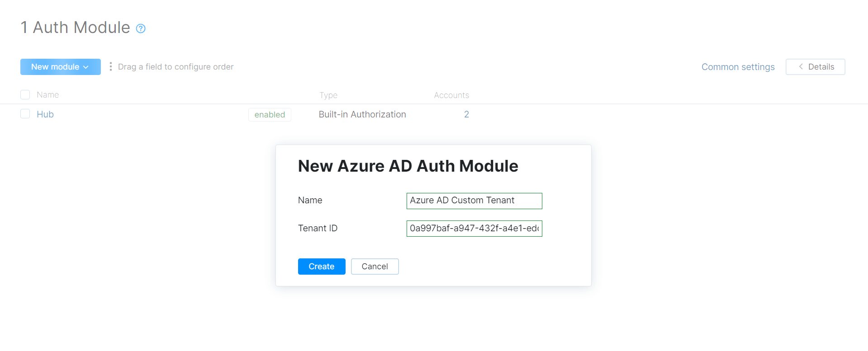Toggle the Details panel button

(x=815, y=67)
